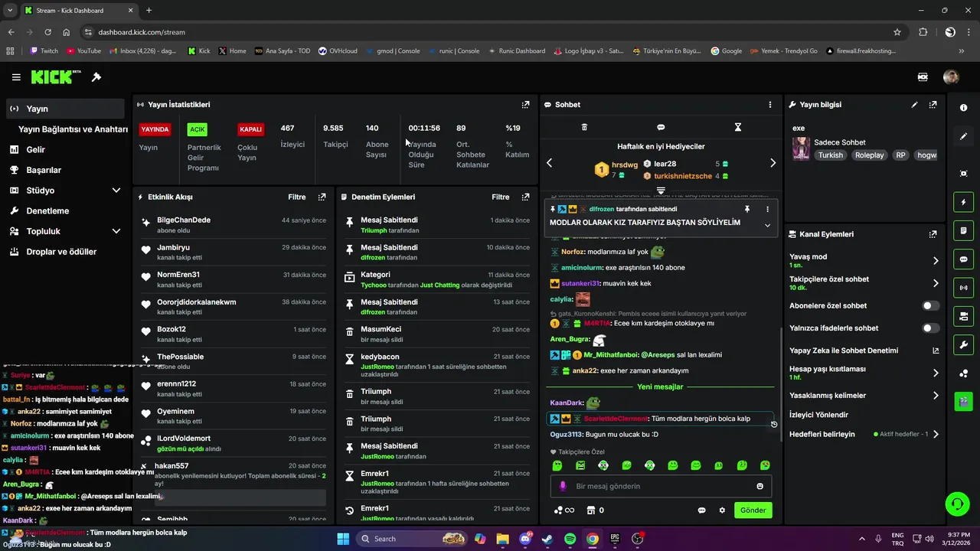Open profile avatar in top right
The image size is (980, 551).
(x=951, y=77)
